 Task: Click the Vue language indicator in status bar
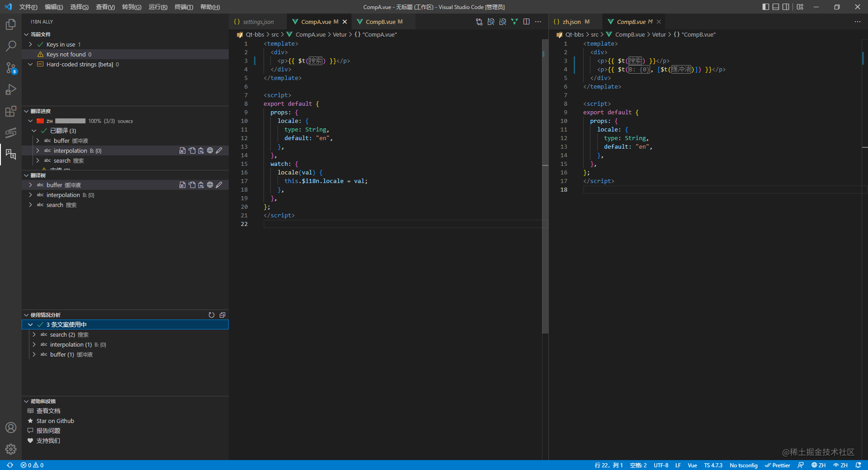point(692,465)
